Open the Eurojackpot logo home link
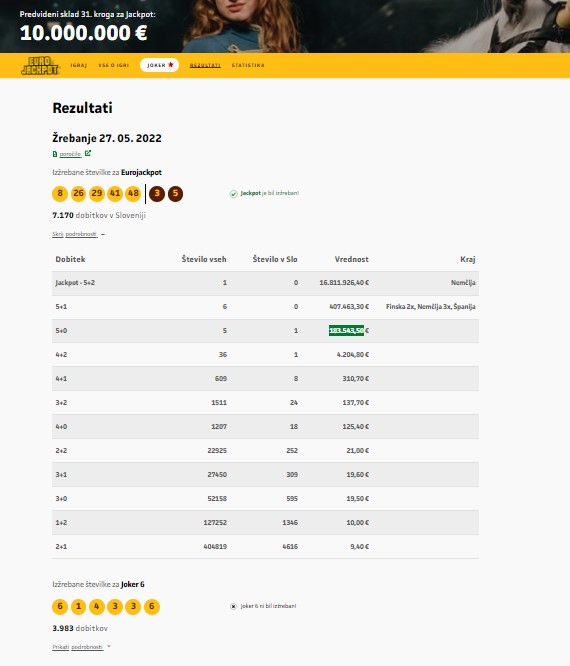The height and width of the screenshot is (666, 570). (40, 65)
